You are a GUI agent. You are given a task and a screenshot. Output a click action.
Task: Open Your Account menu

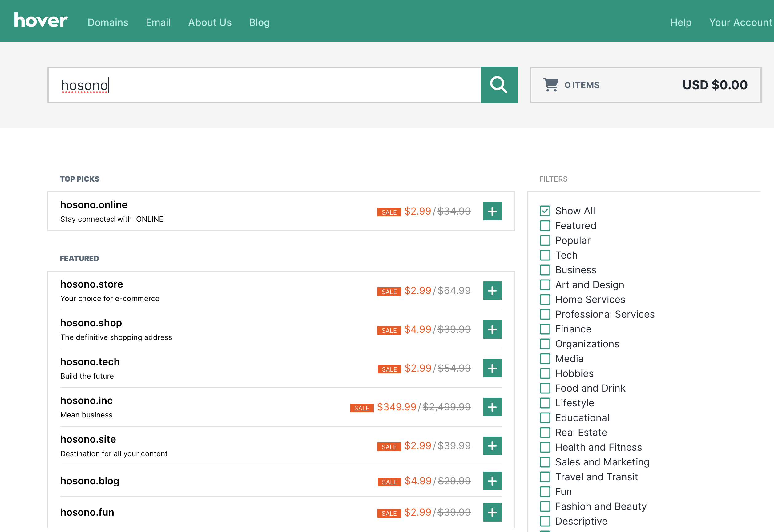point(740,22)
